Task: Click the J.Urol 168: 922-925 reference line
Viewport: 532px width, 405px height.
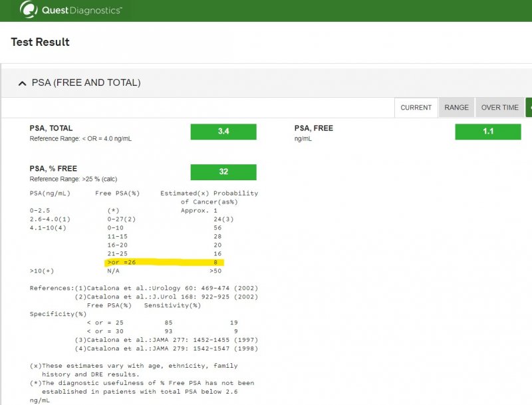Action: point(166,297)
